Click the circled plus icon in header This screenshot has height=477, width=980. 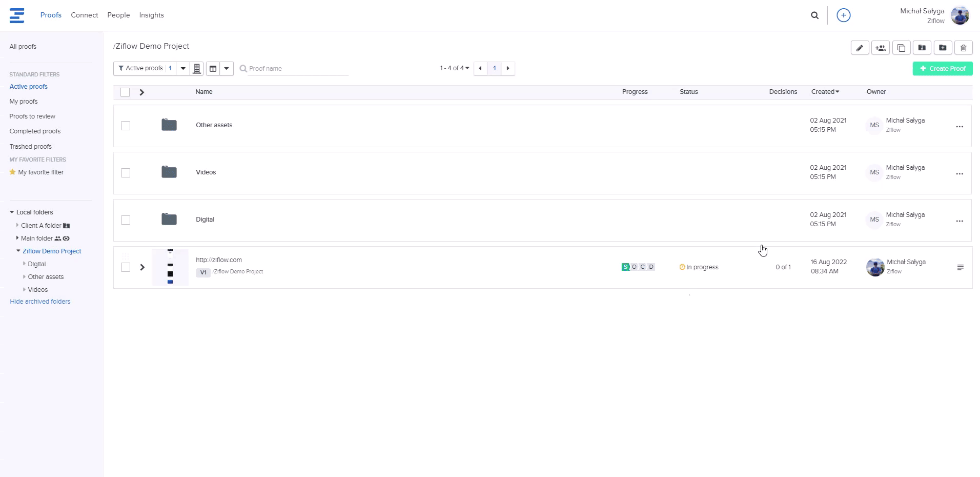843,15
